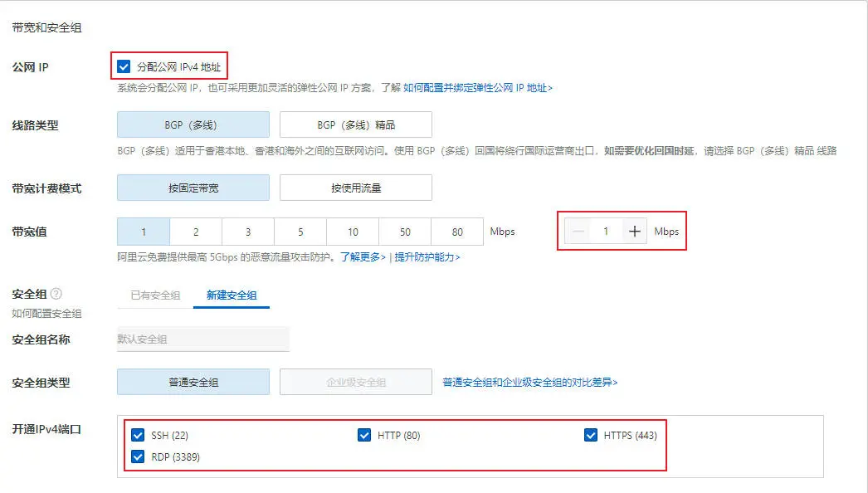Open 普通安全组和企业级安全组的对比差异 link
868x493 pixels.
529,383
